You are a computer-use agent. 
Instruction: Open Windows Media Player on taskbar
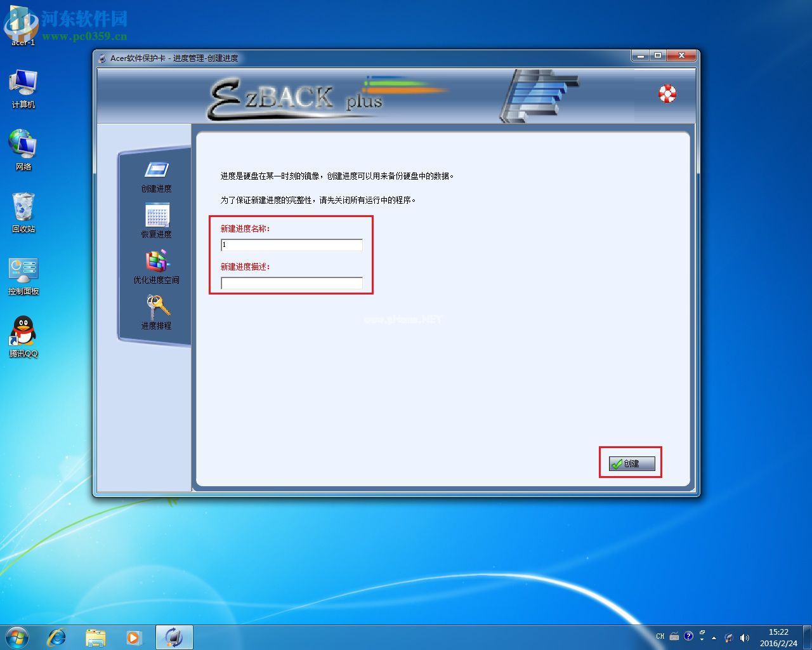[x=134, y=637]
